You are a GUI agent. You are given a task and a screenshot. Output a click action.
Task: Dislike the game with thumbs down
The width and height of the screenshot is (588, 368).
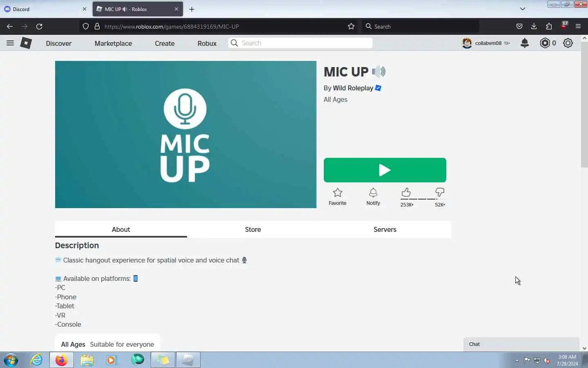(440, 192)
